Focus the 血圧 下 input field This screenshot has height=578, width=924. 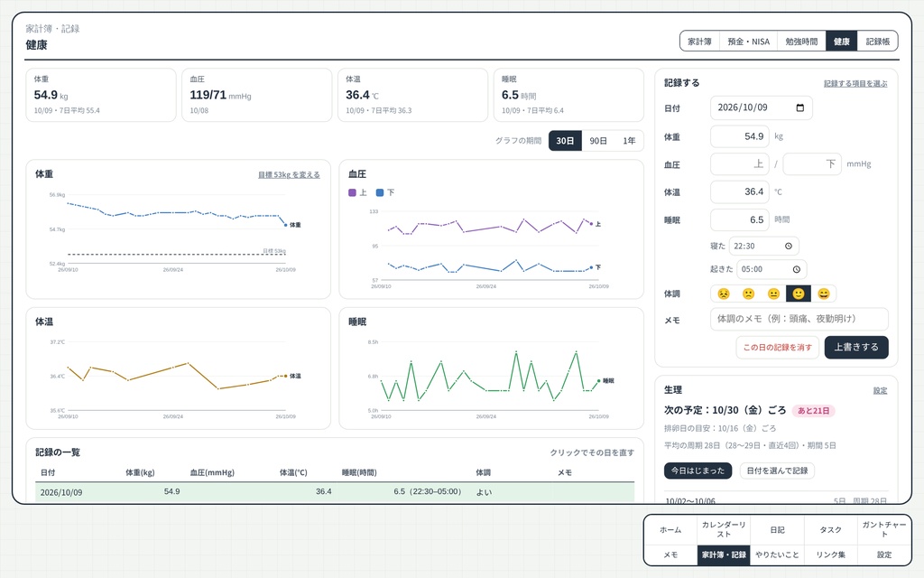click(812, 164)
